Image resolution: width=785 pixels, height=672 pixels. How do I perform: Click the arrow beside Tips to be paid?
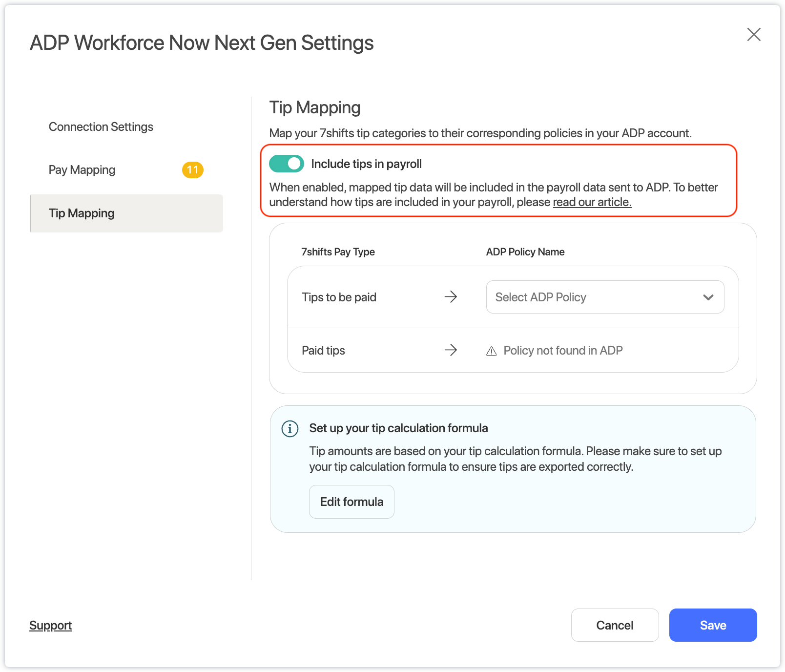click(x=451, y=297)
